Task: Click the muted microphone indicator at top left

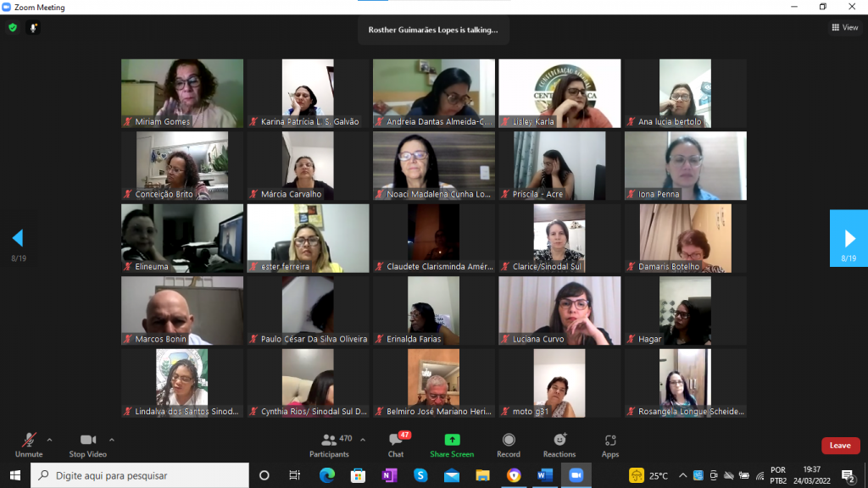Action: [34, 28]
